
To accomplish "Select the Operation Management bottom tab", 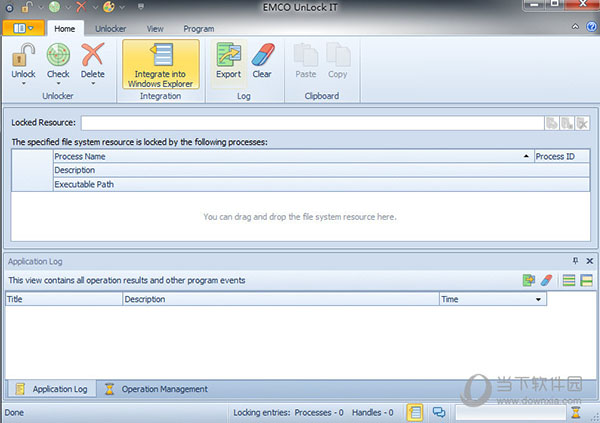I will click(157, 389).
